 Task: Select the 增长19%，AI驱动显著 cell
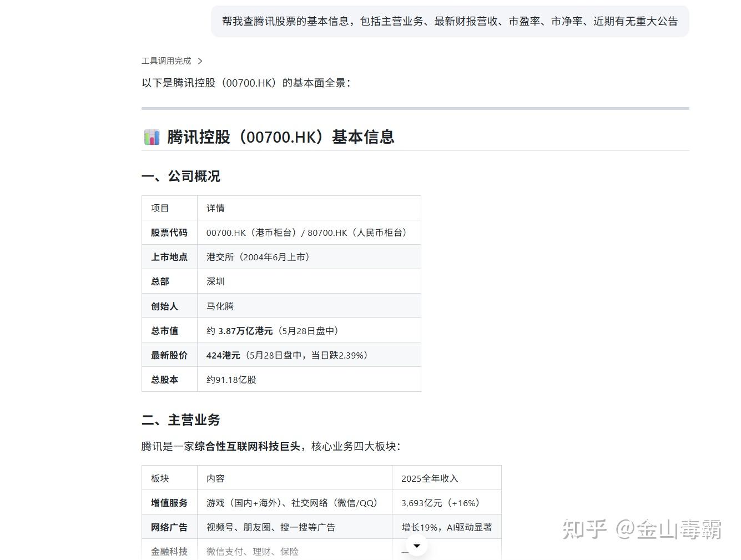click(447, 527)
